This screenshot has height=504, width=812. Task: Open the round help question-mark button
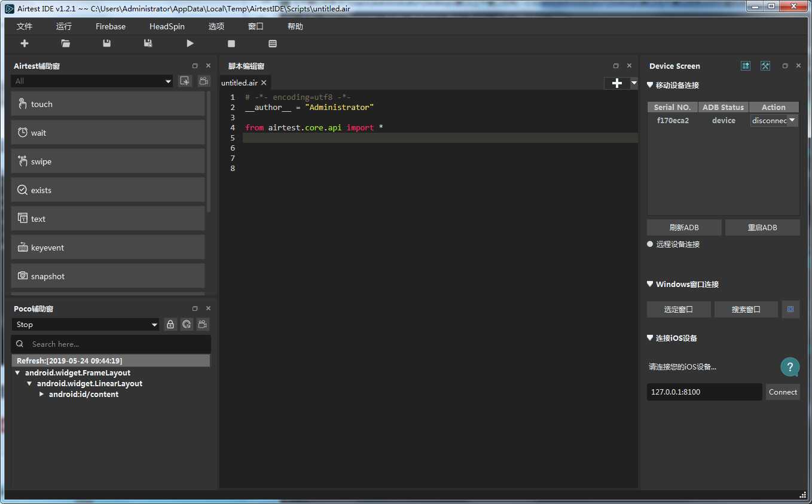coord(790,367)
